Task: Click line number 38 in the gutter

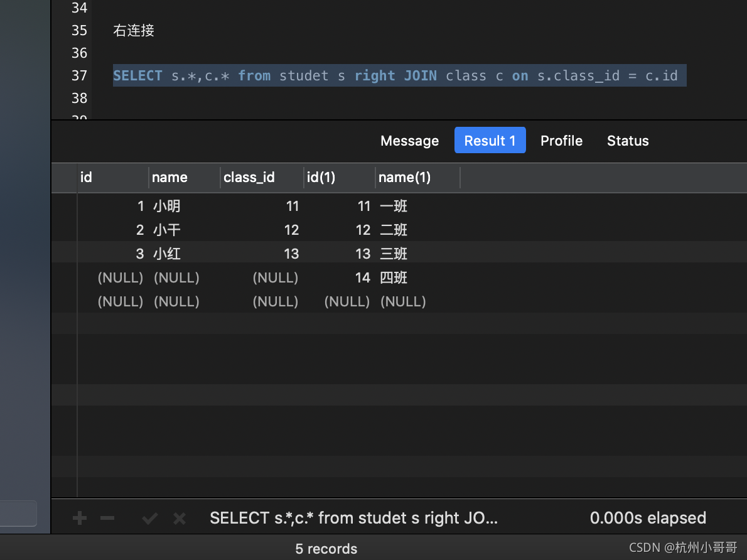Action: 80,98
